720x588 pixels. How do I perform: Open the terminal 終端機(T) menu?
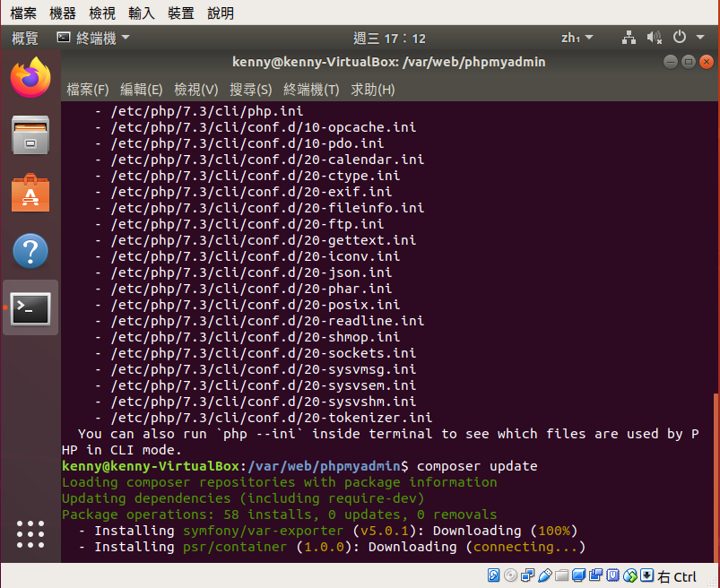pyautogui.click(x=311, y=90)
